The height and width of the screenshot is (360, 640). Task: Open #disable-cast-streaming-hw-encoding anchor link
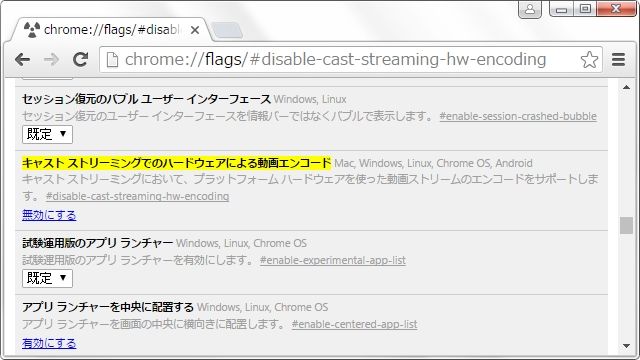138,196
